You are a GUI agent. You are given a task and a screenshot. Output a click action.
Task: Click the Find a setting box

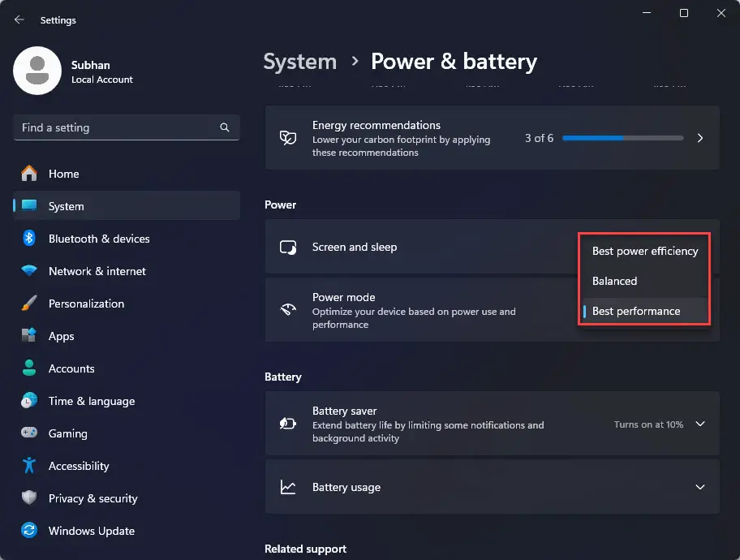point(114,128)
